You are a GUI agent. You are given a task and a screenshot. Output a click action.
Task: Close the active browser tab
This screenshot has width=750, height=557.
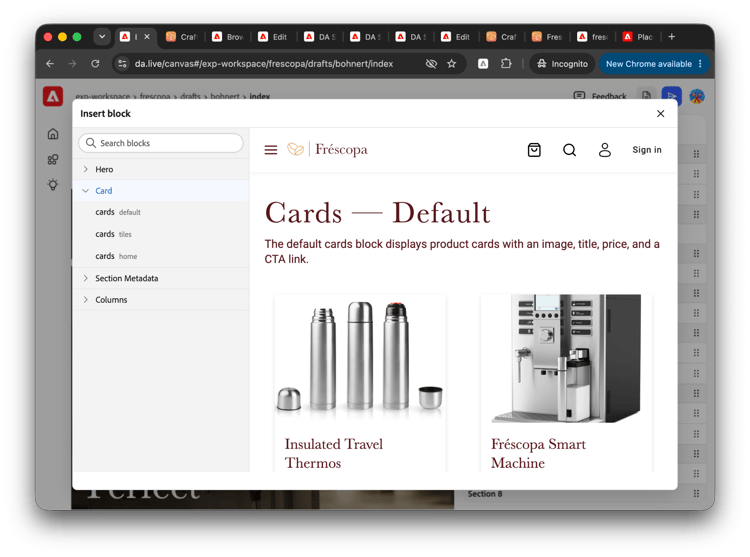(x=147, y=36)
